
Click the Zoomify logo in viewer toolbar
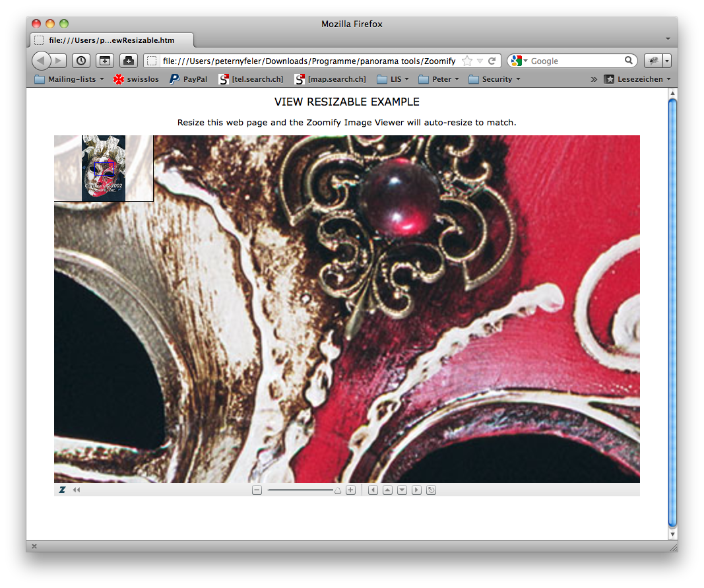point(62,490)
